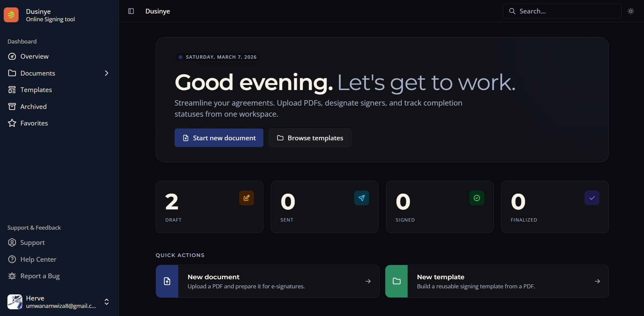The height and width of the screenshot is (316, 644).
Task: Click the Browse templates button
Action: (x=310, y=138)
